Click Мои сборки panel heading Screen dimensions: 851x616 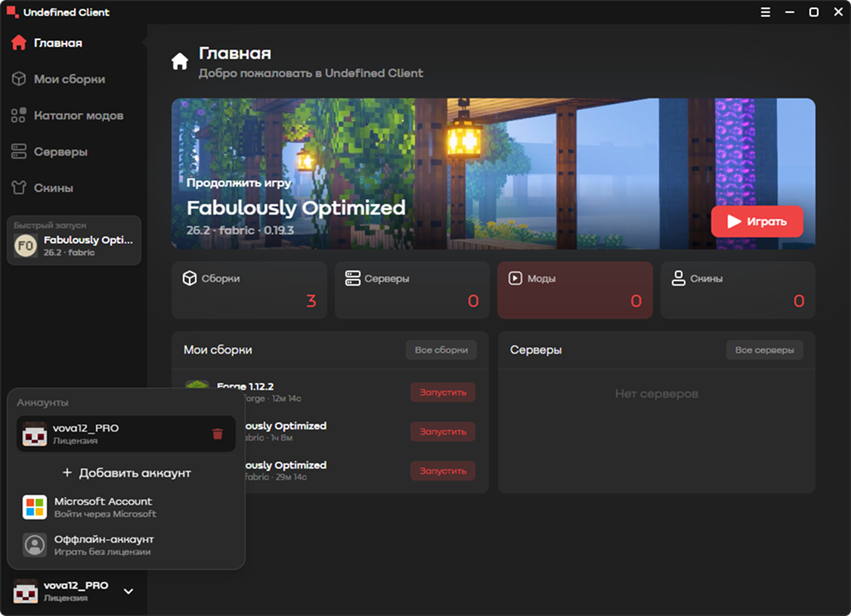coord(218,350)
